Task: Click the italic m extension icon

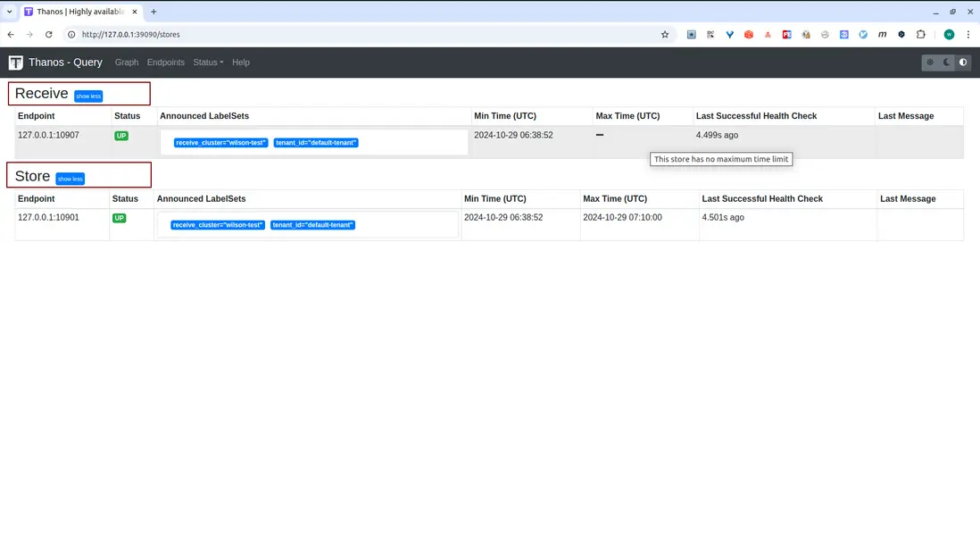Action: pos(883,35)
